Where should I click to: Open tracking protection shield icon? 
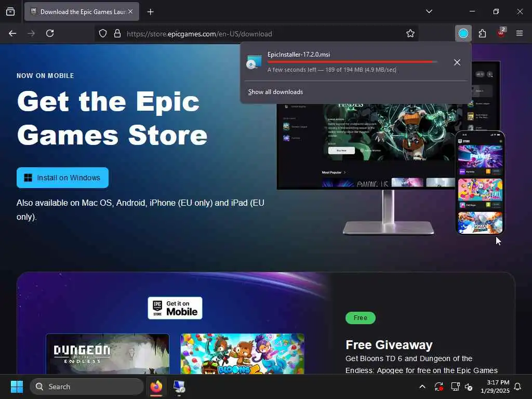(103, 34)
